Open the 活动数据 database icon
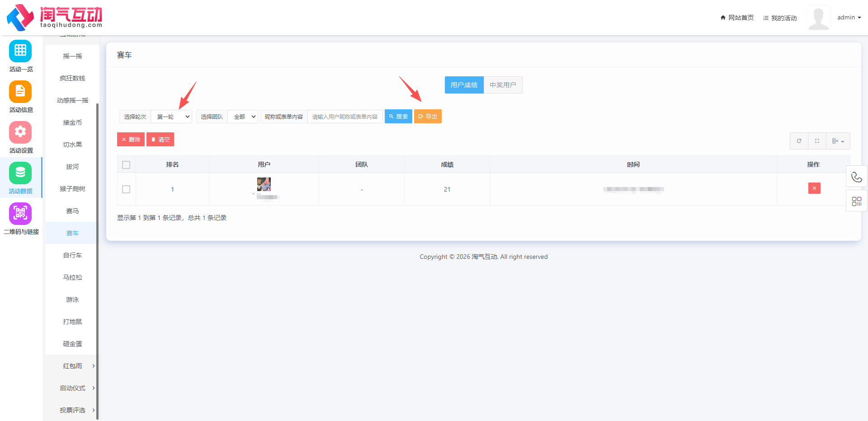This screenshot has width=868, height=421. coord(20,173)
